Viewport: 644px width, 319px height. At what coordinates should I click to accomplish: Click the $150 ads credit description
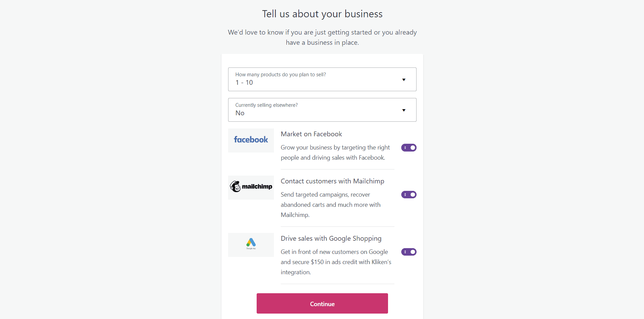click(336, 262)
